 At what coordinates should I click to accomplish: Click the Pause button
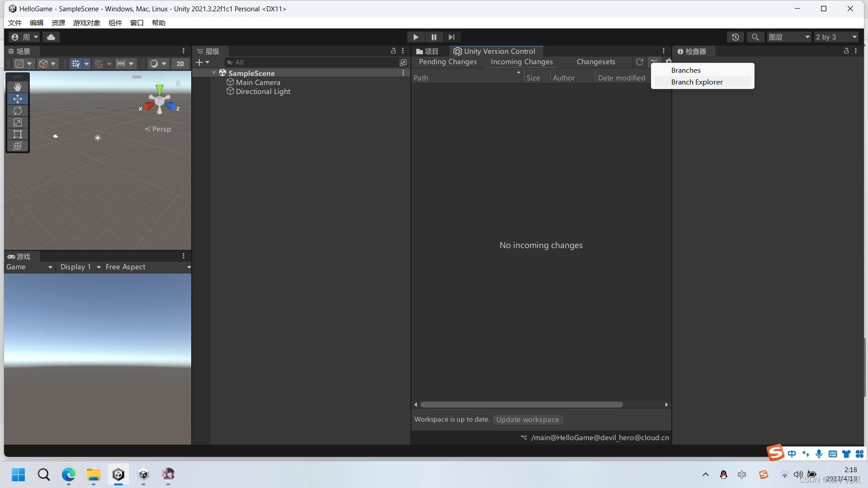tap(434, 37)
